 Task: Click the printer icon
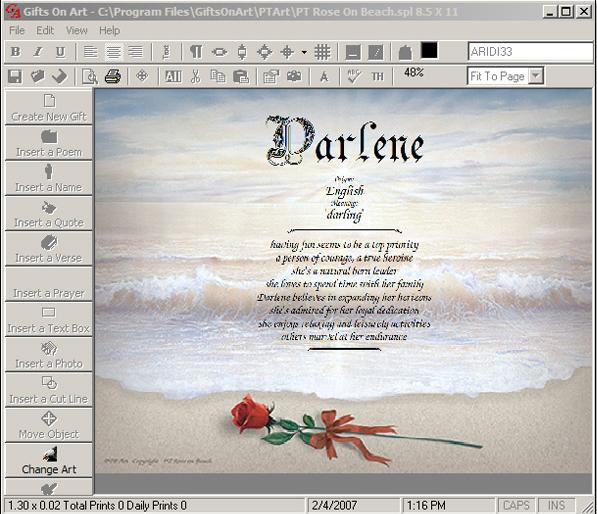coord(113,77)
